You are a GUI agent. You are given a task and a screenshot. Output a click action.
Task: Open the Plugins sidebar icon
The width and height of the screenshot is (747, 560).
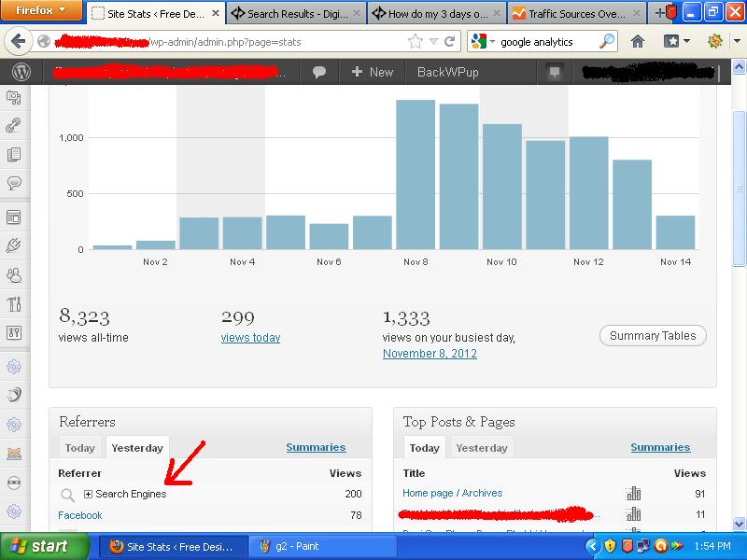point(14,245)
